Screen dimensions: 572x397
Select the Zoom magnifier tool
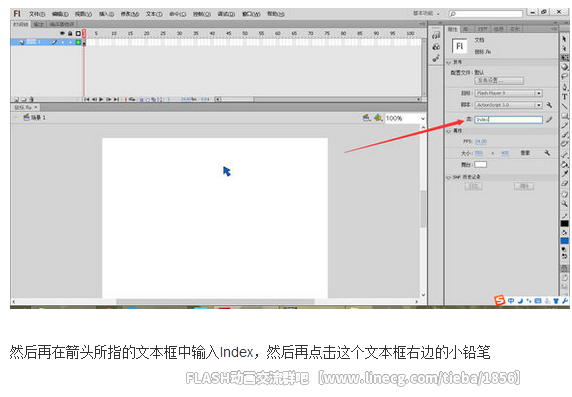[564, 203]
